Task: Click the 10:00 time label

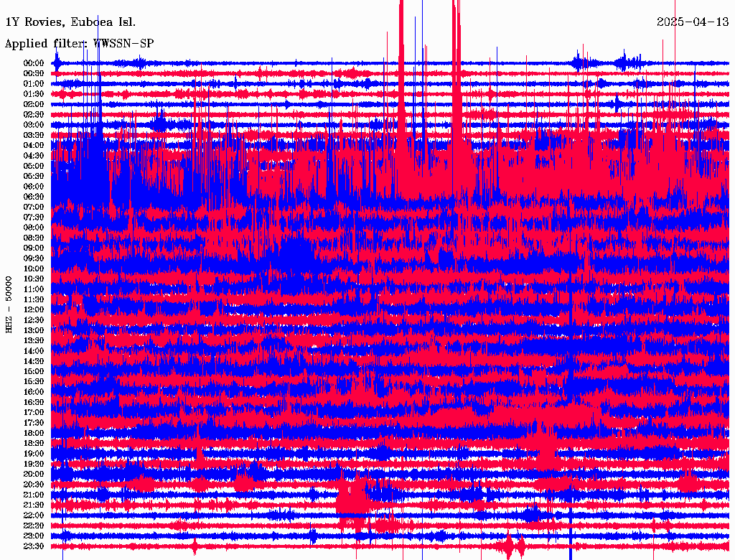Action: click(34, 269)
